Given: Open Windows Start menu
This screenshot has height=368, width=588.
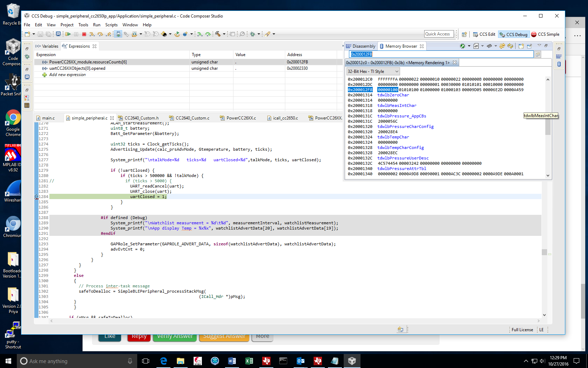Looking at the screenshot, I should click(x=8, y=361).
